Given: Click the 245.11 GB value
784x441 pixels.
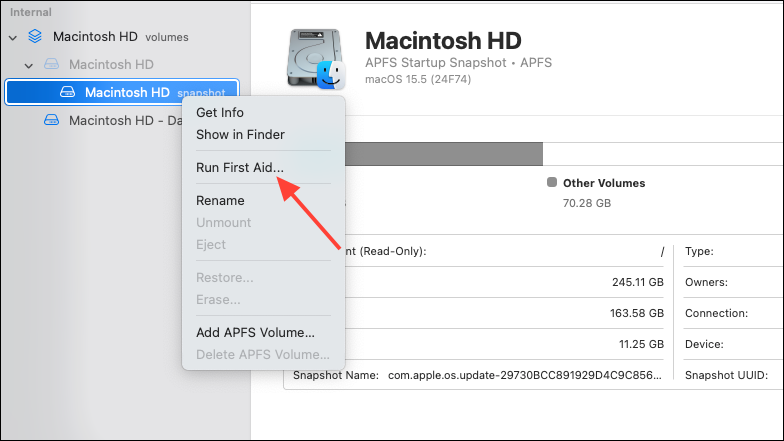Looking at the screenshot, I should point(638,282).
